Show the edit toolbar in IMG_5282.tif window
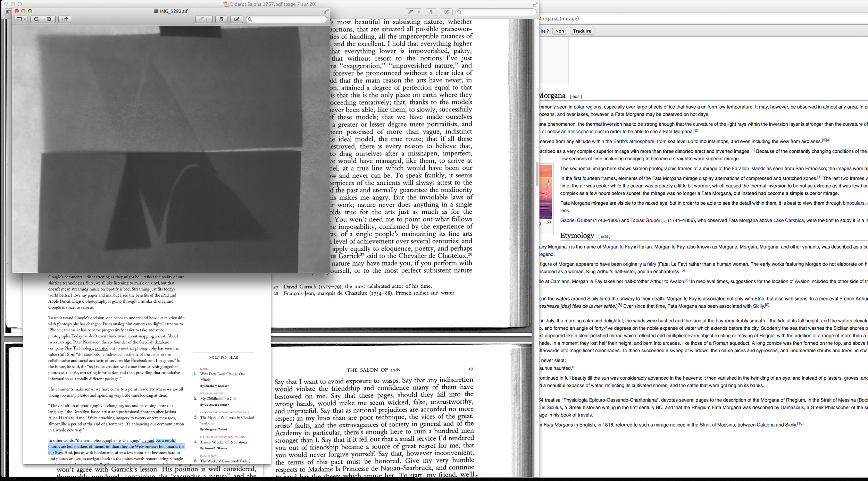 (237, 19)
